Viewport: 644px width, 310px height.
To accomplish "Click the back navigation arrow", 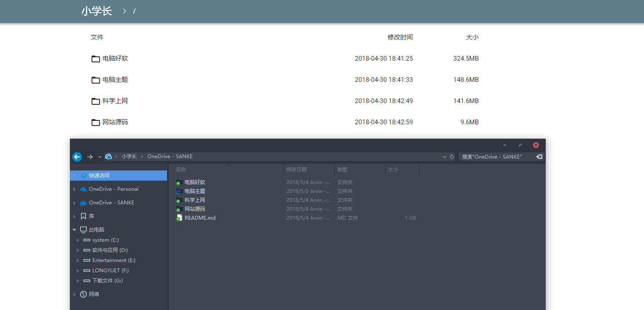I will (x=77, y=156).
